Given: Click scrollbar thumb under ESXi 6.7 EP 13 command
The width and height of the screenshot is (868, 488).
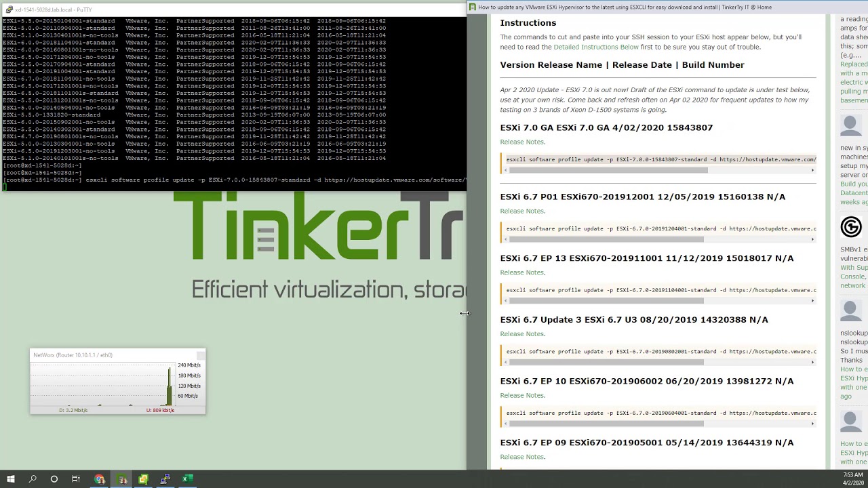Looking at the screenshot, I should (606, 301).
